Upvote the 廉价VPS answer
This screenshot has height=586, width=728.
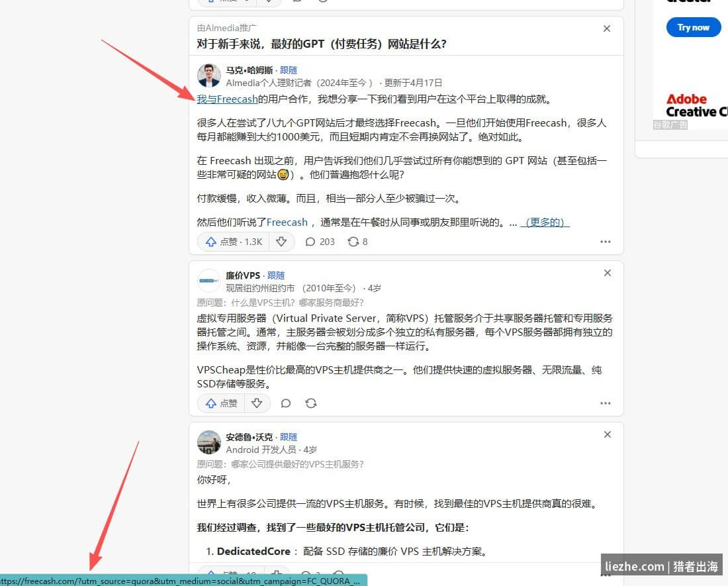point(222,403)
